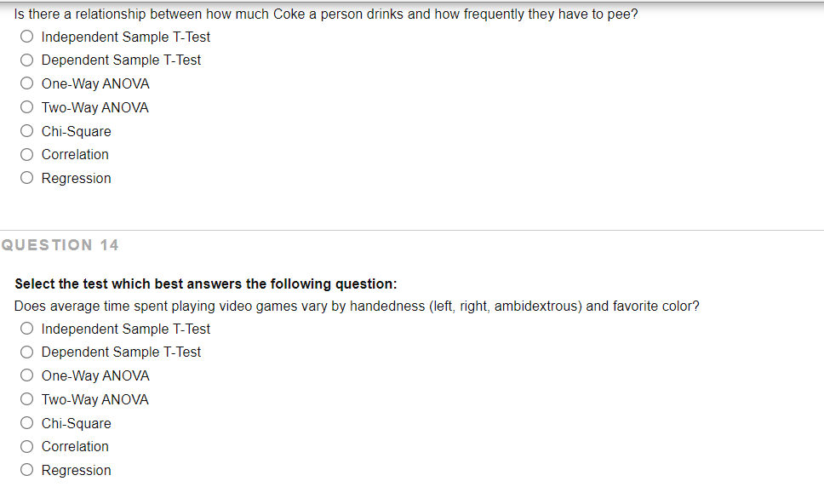824x504 pixels.
Task: Click the video games question text
Action: coord(358,306)
